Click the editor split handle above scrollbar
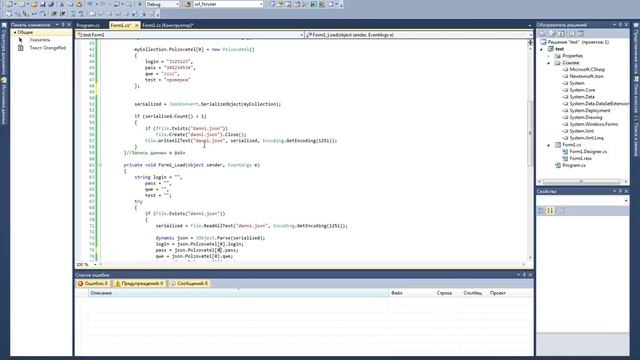The image size is (640, 360). (x=530, y=42)
